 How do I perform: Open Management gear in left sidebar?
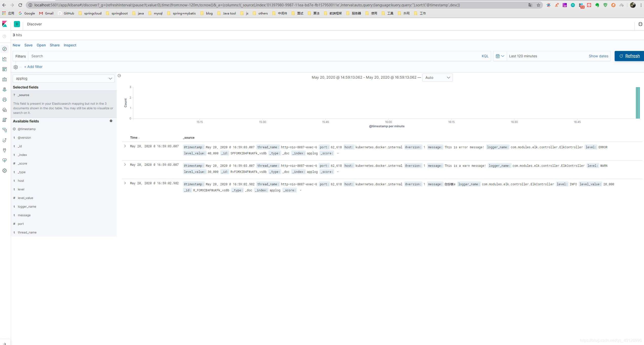(5, 171)
